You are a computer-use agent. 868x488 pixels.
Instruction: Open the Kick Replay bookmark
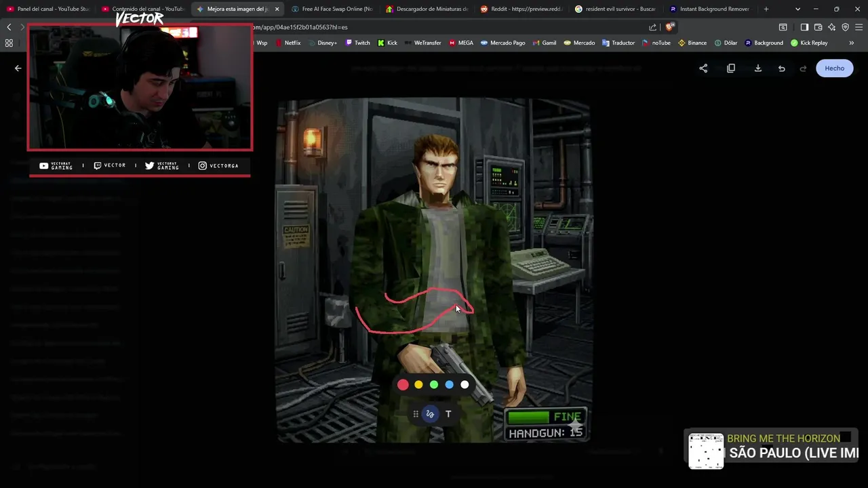click(x=809, y=43)
